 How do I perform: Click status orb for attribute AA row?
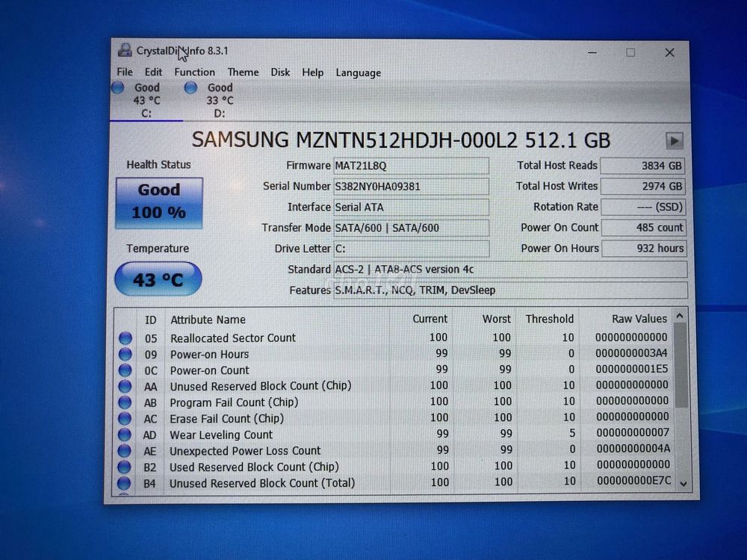point(125,386)
